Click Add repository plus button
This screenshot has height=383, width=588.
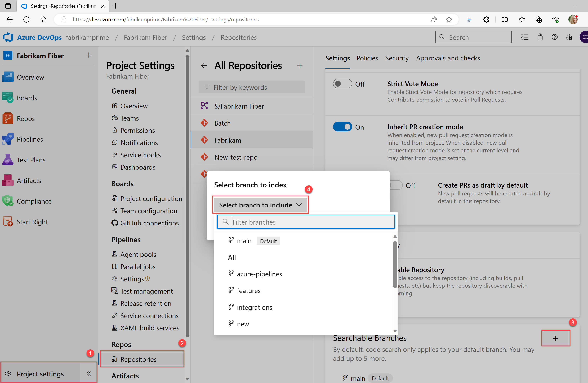pyautogui.click(x=300, y=65)
